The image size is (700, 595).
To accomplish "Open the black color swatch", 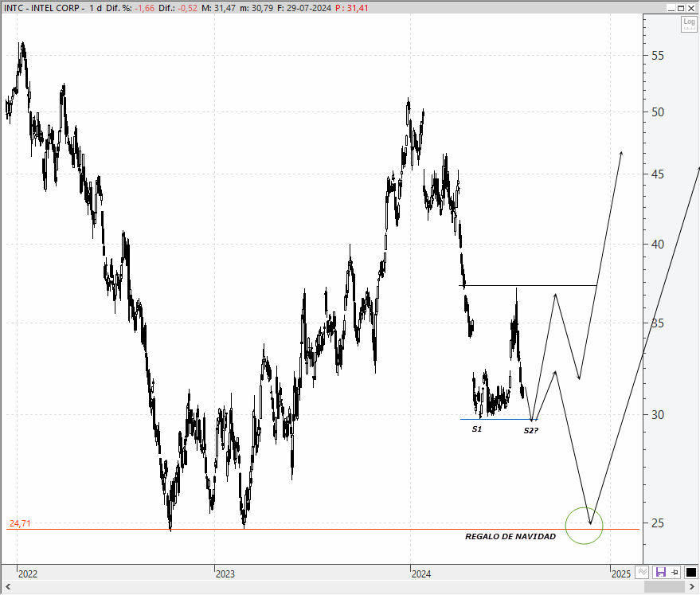I will (690, 572).
